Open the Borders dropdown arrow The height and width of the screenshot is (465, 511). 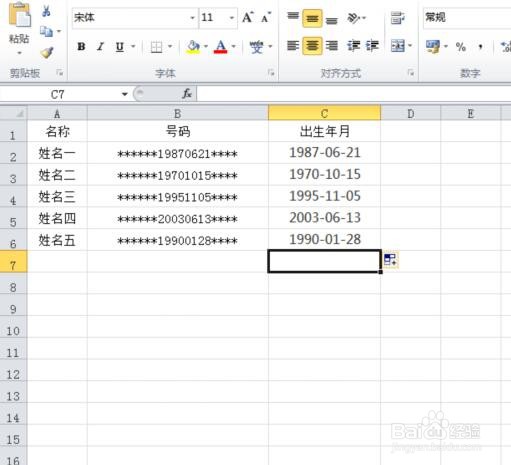(170, 46)
